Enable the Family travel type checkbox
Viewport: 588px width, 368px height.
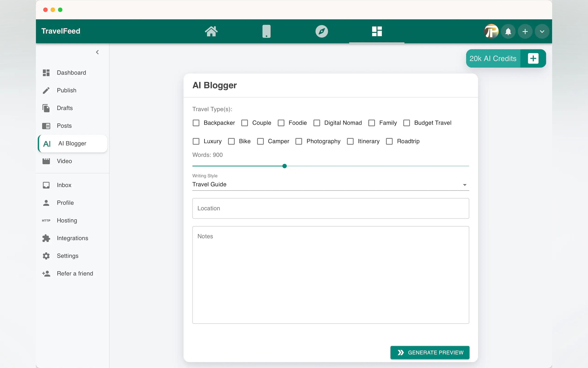372,123
